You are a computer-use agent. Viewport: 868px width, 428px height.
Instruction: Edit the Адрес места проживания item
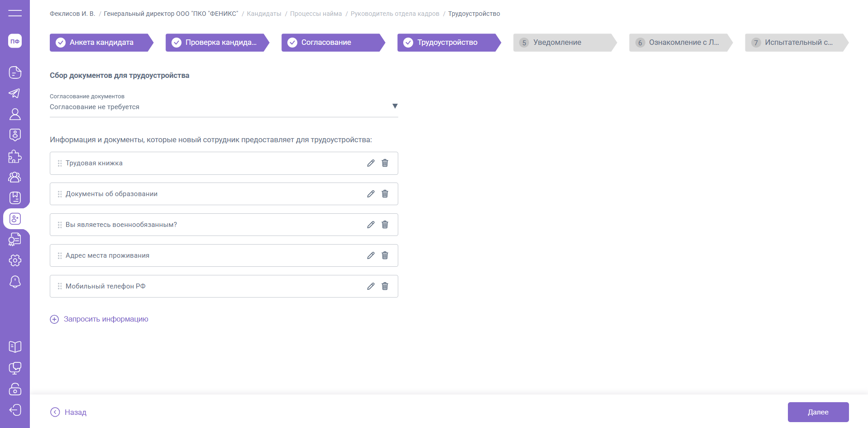coord(371,255)
